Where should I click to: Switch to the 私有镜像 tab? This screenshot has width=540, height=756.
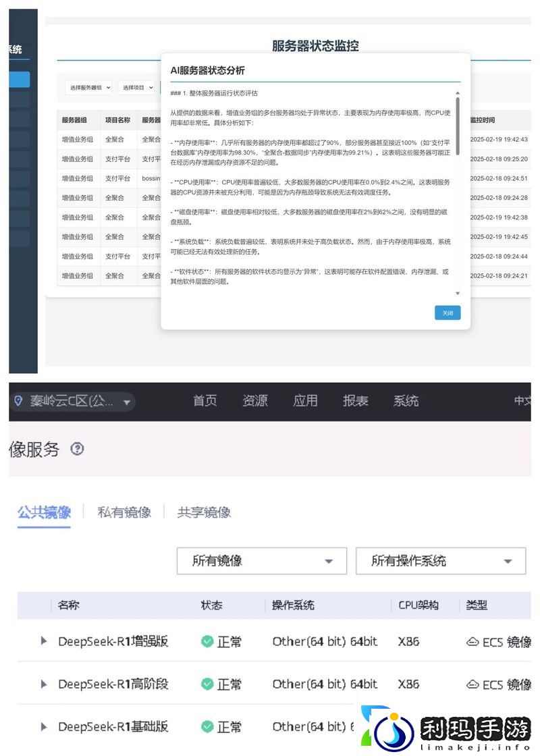point(124,512)
